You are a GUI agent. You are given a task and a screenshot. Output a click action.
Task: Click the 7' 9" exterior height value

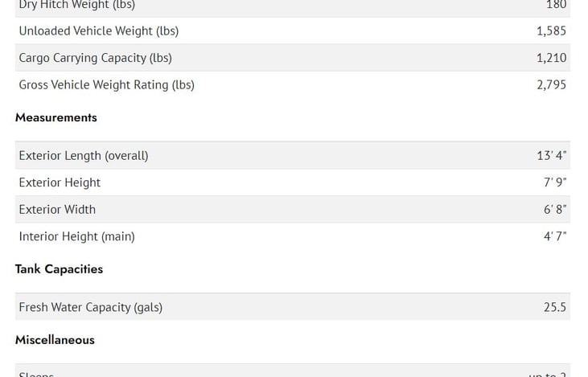[x=554, y=182]
